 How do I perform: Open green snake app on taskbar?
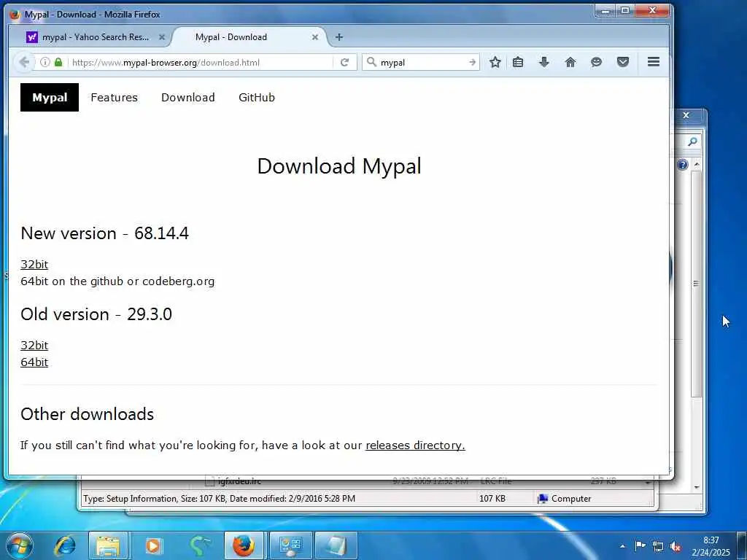[199, 545]
